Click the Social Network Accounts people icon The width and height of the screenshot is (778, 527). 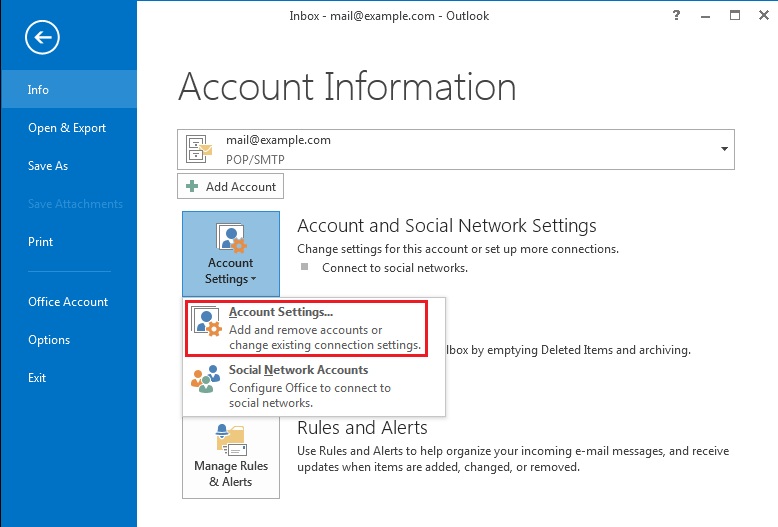[x=205, y=379]
